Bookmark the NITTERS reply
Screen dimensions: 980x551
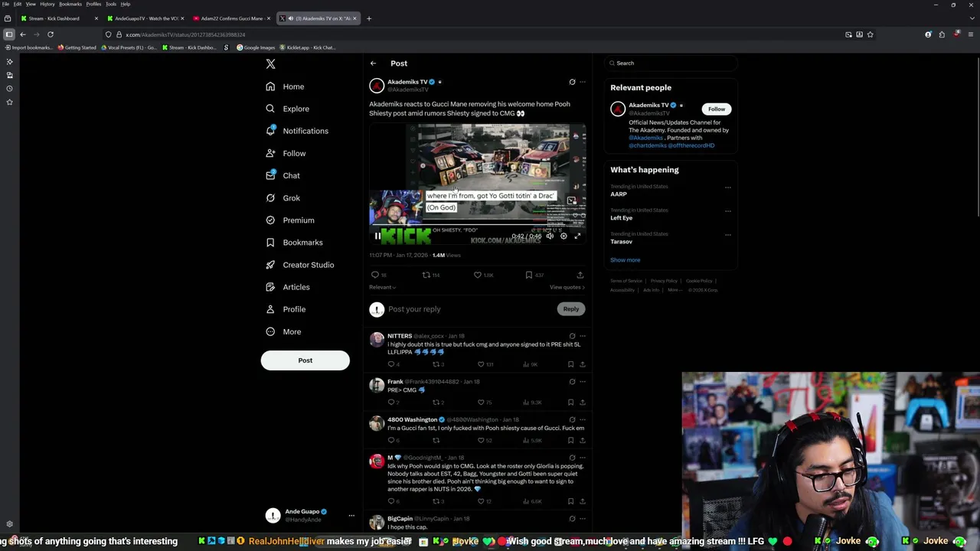point(570,364)
